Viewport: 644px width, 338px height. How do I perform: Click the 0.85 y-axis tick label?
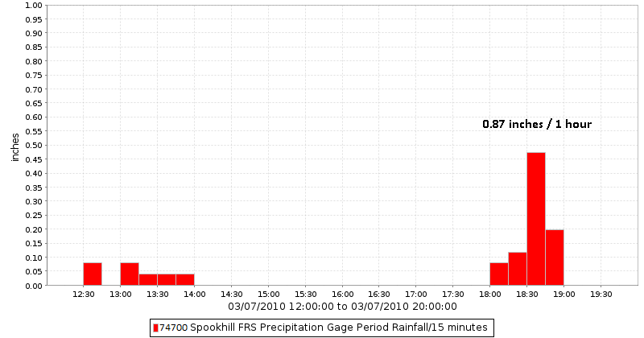[x=34, y=47]
